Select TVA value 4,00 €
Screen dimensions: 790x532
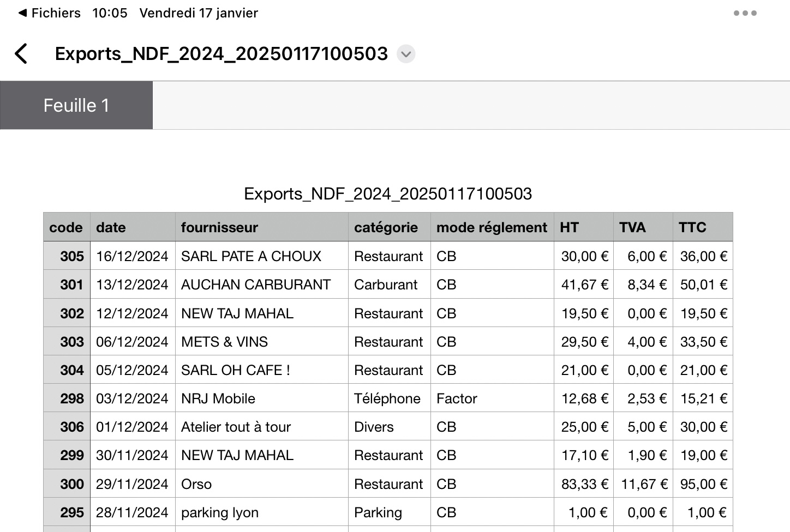643,342
